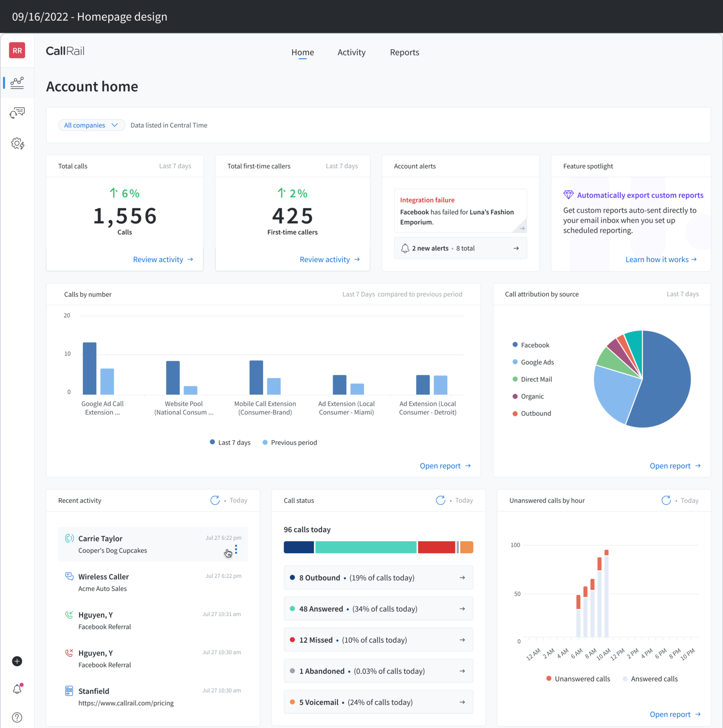The height and width of the screenshot is (728, 723).
Task: Click the dark plus button in the sidebar
Action: 17,661
